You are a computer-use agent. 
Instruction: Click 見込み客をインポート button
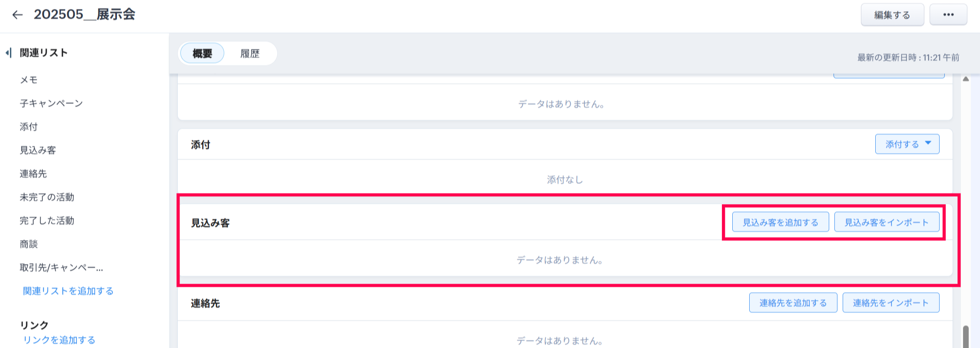[x=887, y=222]
